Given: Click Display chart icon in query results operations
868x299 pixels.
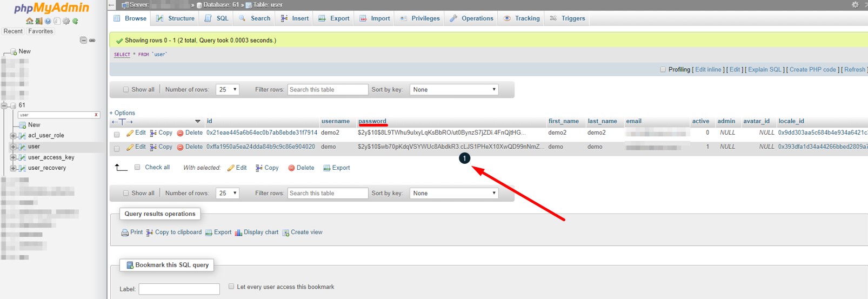Looking at the screenshot, I should tap(238, 232).
